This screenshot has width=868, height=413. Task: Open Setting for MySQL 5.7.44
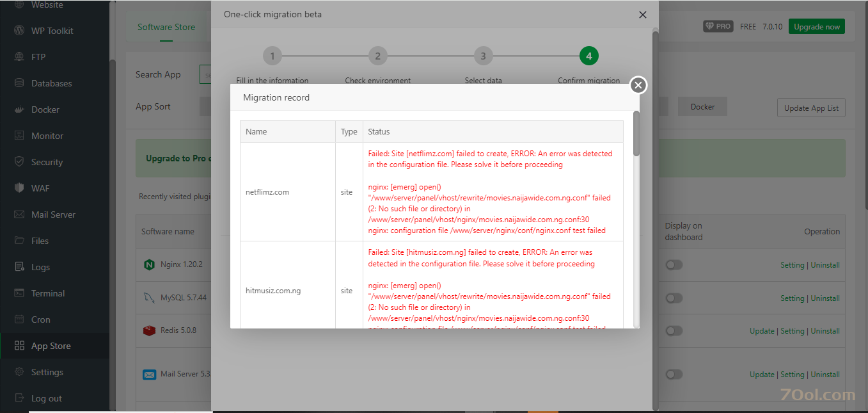point(792,298)
